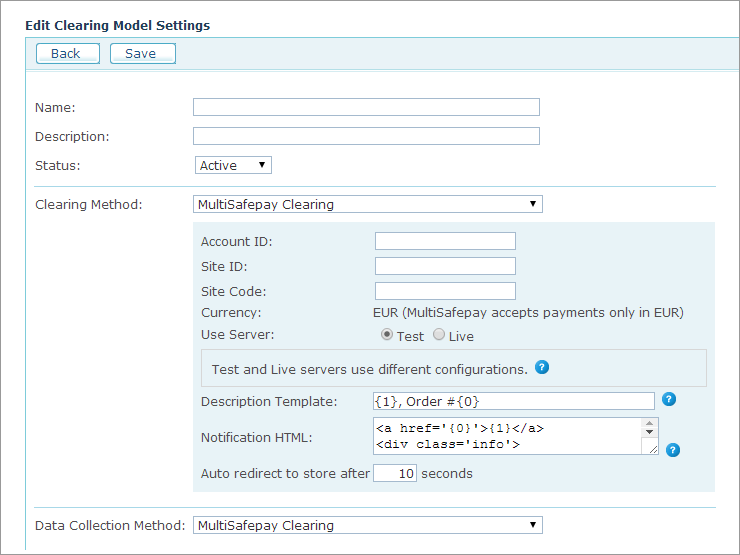Click help icon for server configurations
Image resolution: width=740 pixels, height=555 pixels.
pos(541,368)
